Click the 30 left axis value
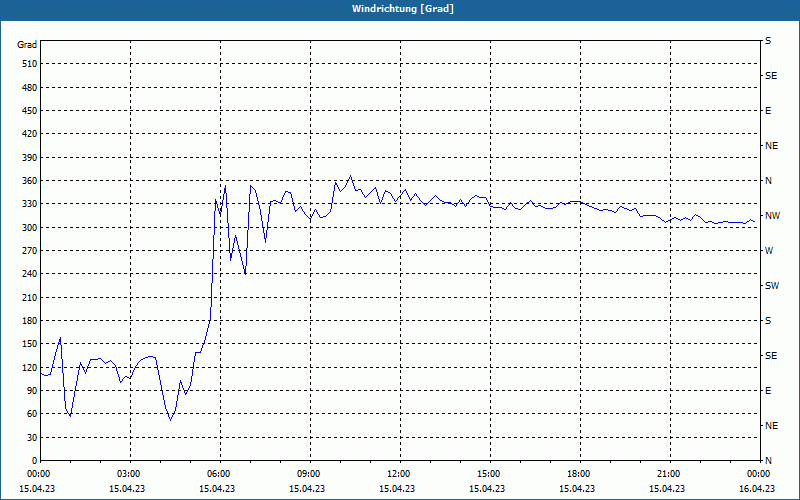 [x=32, y=437]
